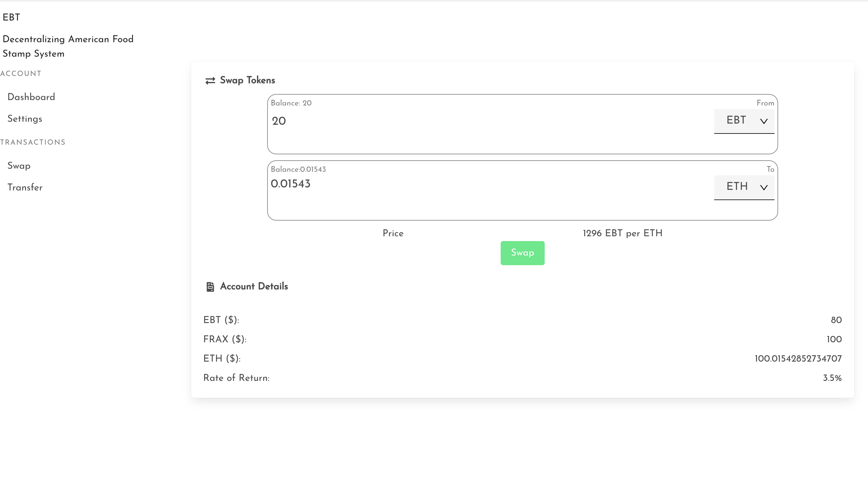The image size is (868, 496).
Task: Click the Price label
Action: tap(393, 233)
